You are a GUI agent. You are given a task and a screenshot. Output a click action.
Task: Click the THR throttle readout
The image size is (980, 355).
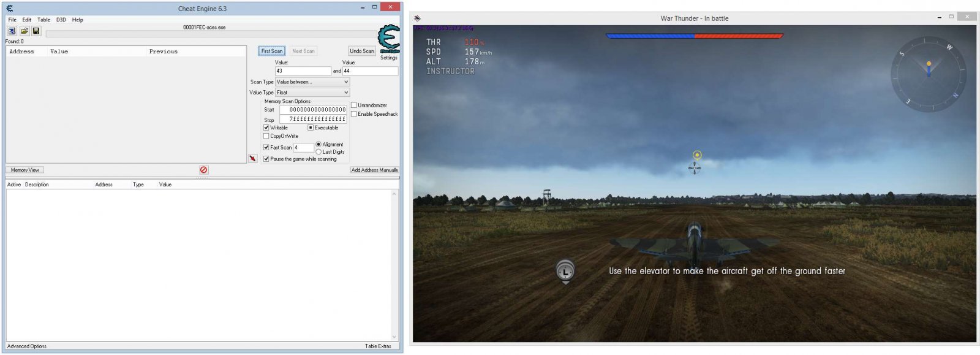456,42
